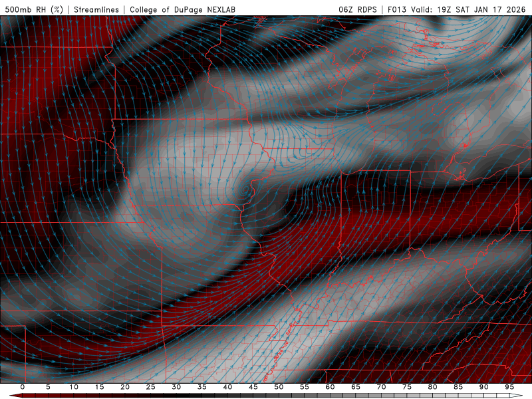Click the '70' RH scale label
The image size is (532, 399).
coord(381,387)
